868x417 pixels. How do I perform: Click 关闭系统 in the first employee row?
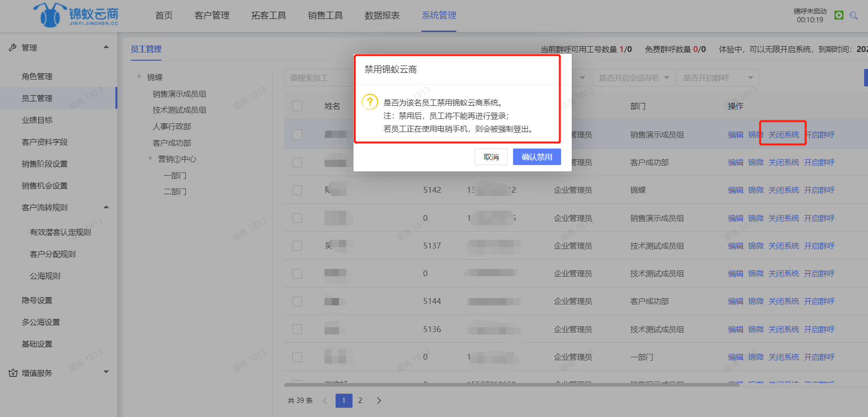pyautogui.click(x=784, y=134)
